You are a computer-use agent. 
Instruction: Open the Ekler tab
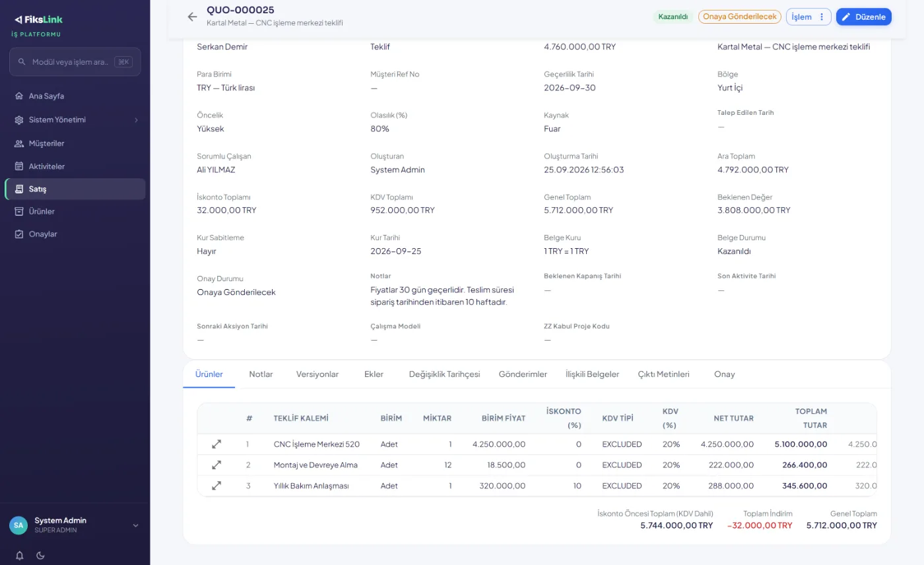[x=374, y=374]
